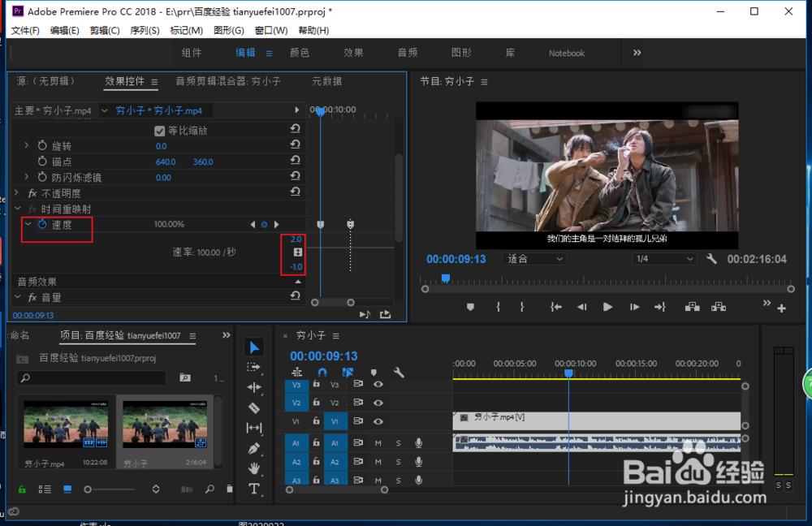Screen dimensions: 812x526
Task: Click the Extract button
Action: click(x=719, y=307)
